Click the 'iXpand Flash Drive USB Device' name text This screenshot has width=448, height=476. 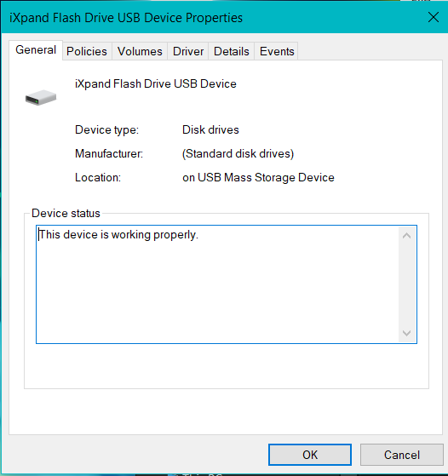pos(156,83)
